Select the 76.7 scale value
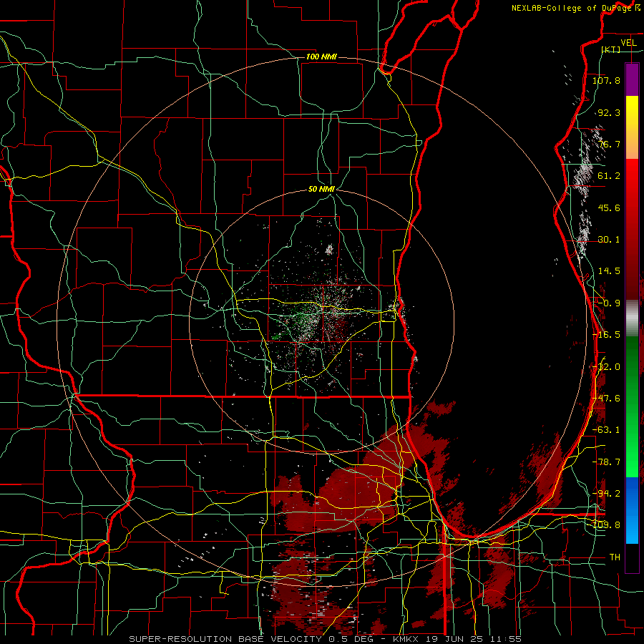Viewport: 644px width, 644px height. (x=609, y=144)
